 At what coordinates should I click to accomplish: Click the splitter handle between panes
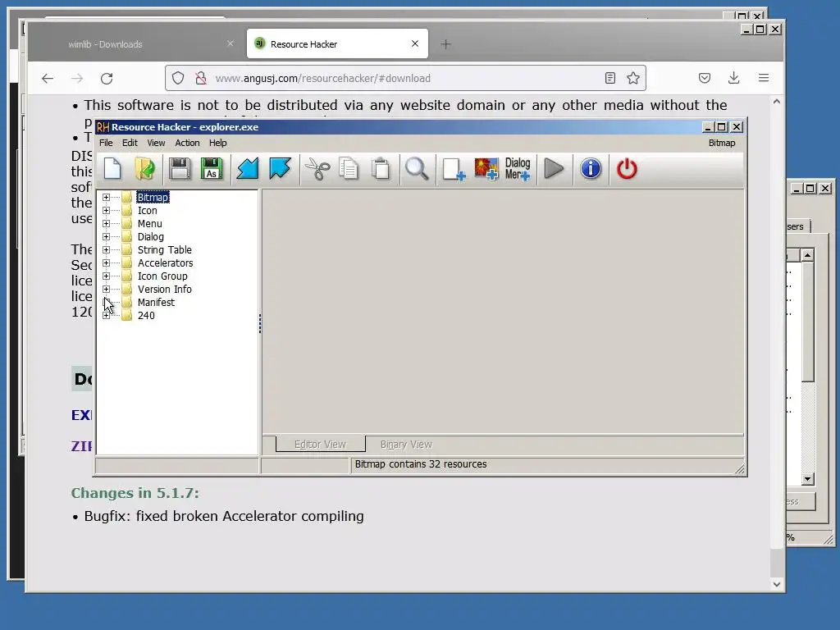pos(260,323)
